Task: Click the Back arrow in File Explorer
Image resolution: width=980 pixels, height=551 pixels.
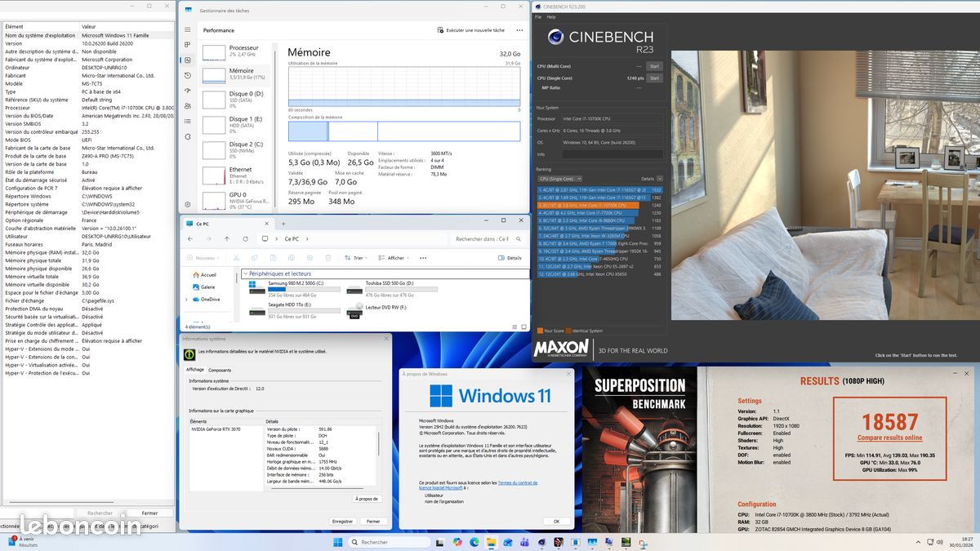Action: (190, 239)
